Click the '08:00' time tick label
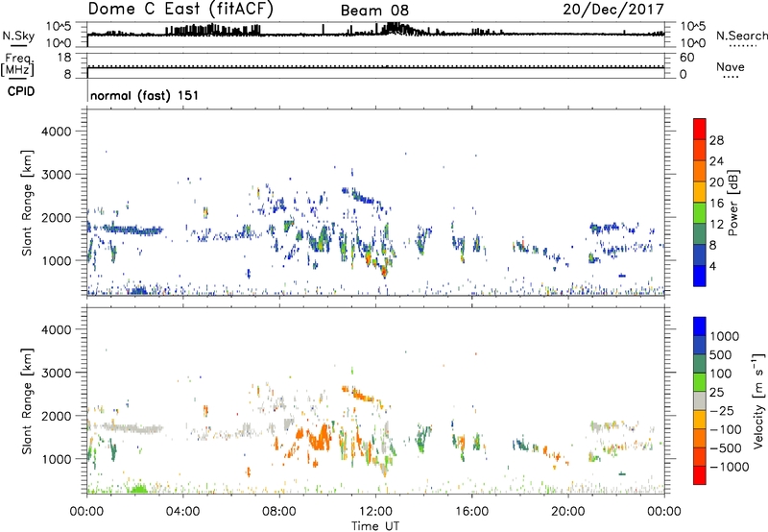Screen dimensions: 768x532 [x=279, y=512]
